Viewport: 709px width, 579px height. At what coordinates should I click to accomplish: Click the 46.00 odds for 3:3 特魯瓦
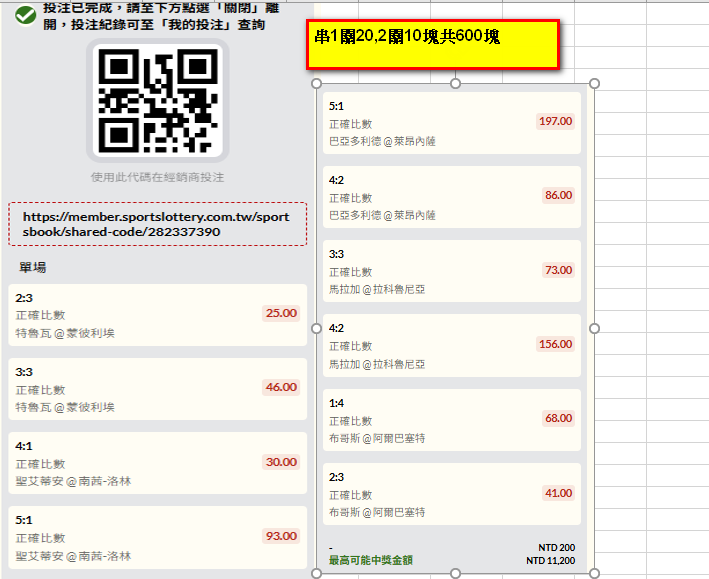[x=281, y=387]
